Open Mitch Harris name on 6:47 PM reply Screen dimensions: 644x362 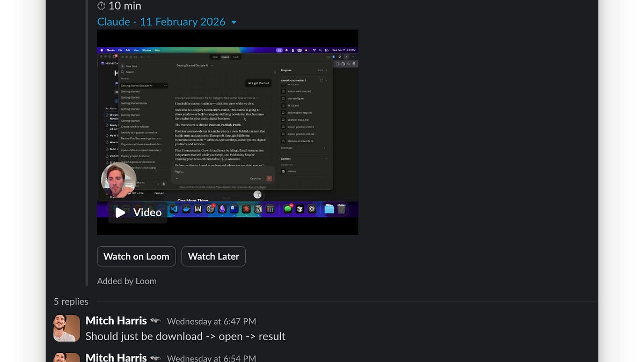point(116,321)
